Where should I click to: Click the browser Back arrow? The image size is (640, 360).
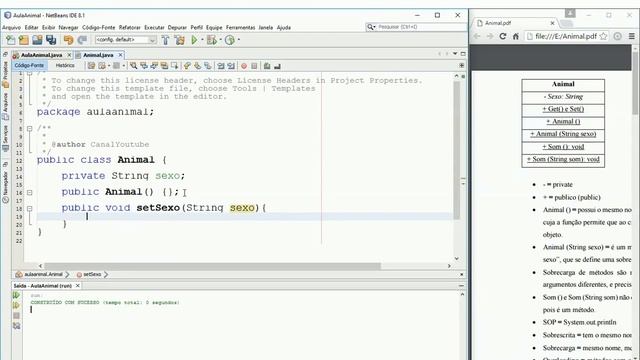tap(477, 36)
